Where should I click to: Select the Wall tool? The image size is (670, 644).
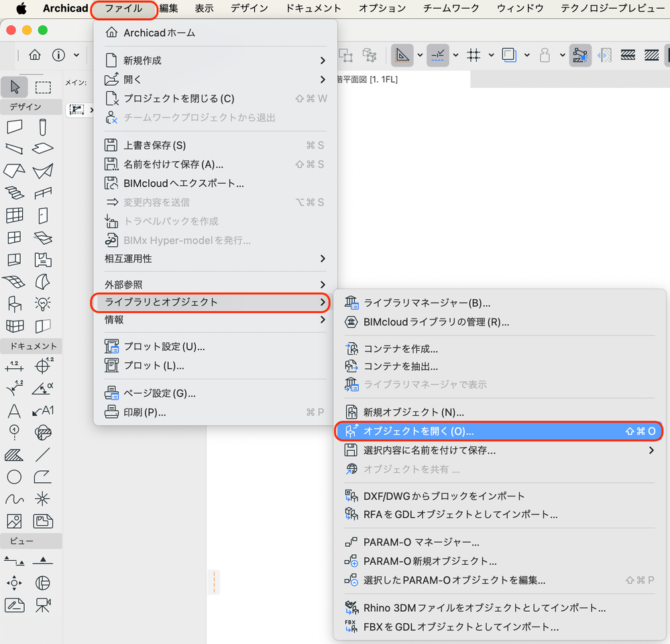click(x=15, y=127)
